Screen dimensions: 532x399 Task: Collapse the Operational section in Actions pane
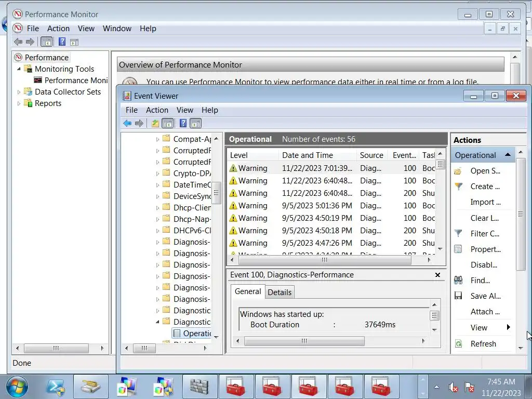[508, 155]
